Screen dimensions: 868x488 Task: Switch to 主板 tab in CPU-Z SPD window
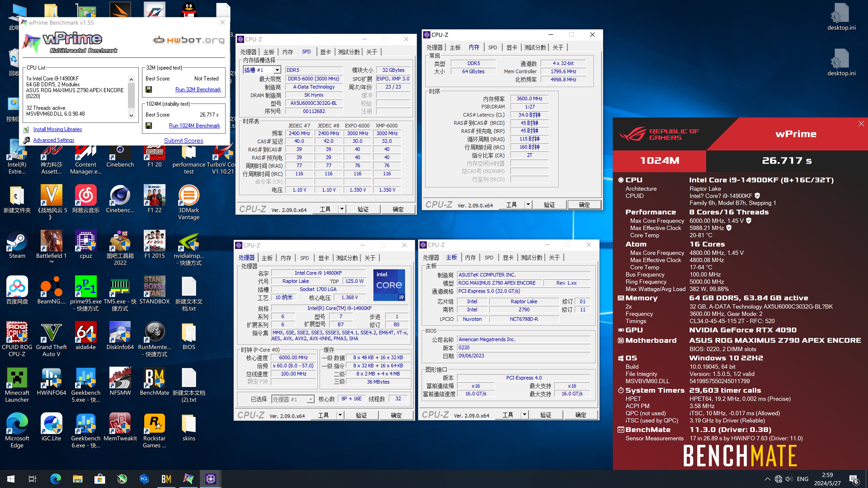(x=269, y=52)
